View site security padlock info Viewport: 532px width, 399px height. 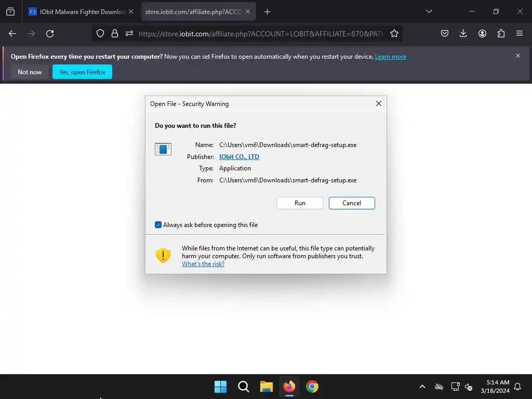click(x=115, y=33)
